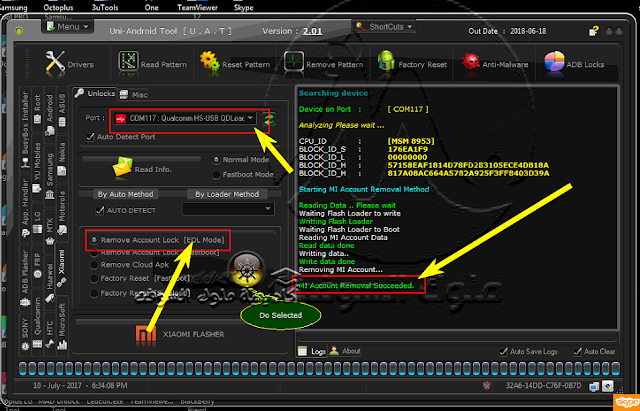
Task: Open the Octoplus desktop shortcut
Action: pos(58,7)
